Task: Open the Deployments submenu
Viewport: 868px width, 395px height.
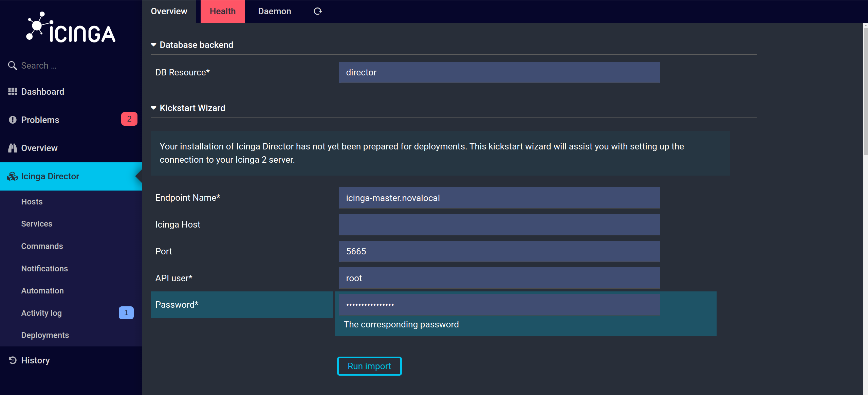Action: [x=71, y=335]
